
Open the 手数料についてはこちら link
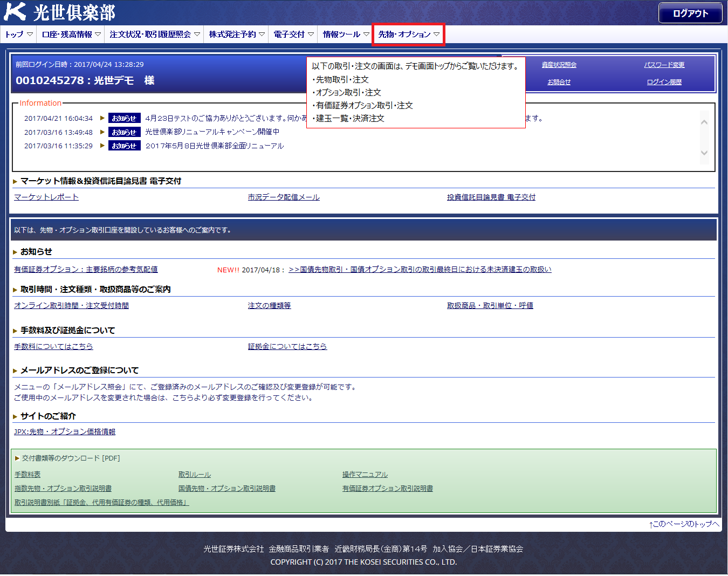pyautogui.click(x=53, y=347)
